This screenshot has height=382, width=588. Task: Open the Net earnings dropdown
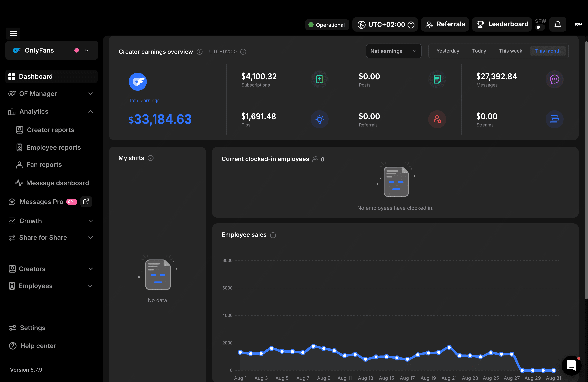coord(393,51)
